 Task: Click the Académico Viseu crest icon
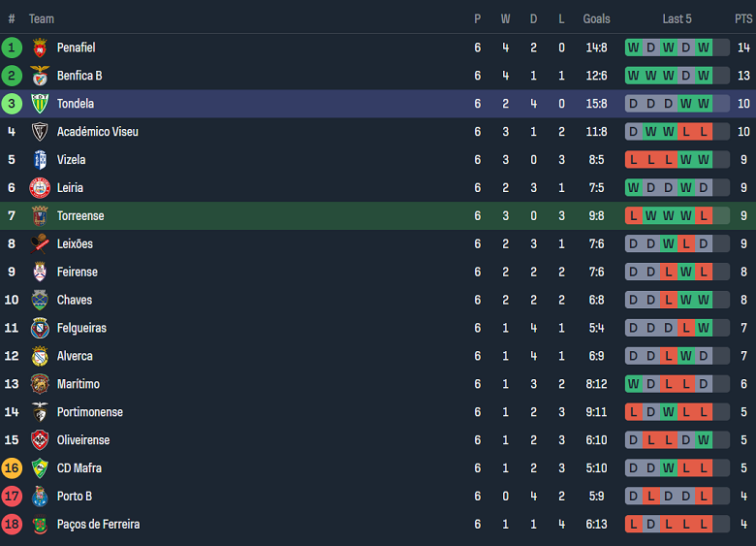pyautogui.click(x=40, y=132)
